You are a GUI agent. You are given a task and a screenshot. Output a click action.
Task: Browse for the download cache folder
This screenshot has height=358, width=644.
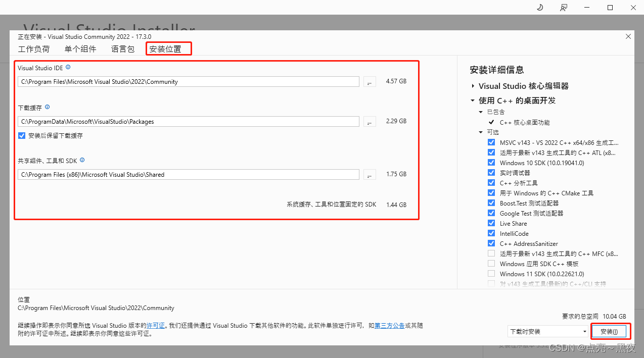click(369, 121)
